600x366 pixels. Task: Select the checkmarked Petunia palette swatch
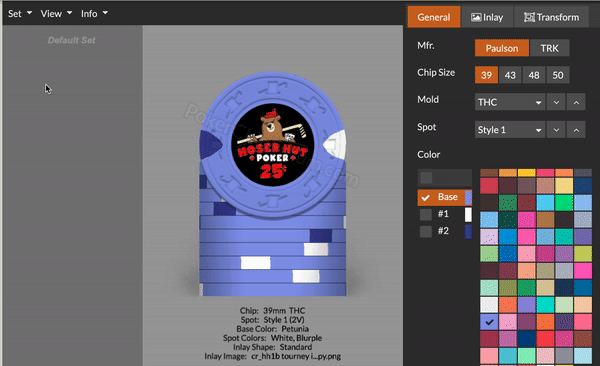point(489,322)
